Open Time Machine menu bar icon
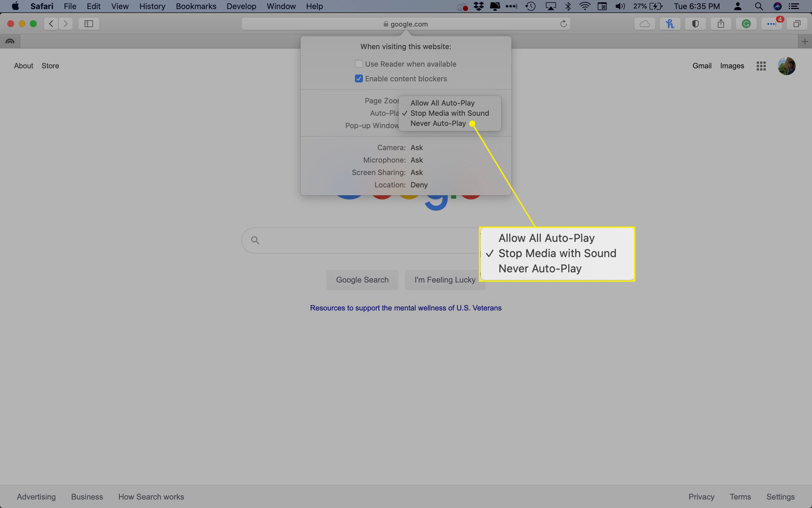 pyautogui.click(x=531, y=6)
